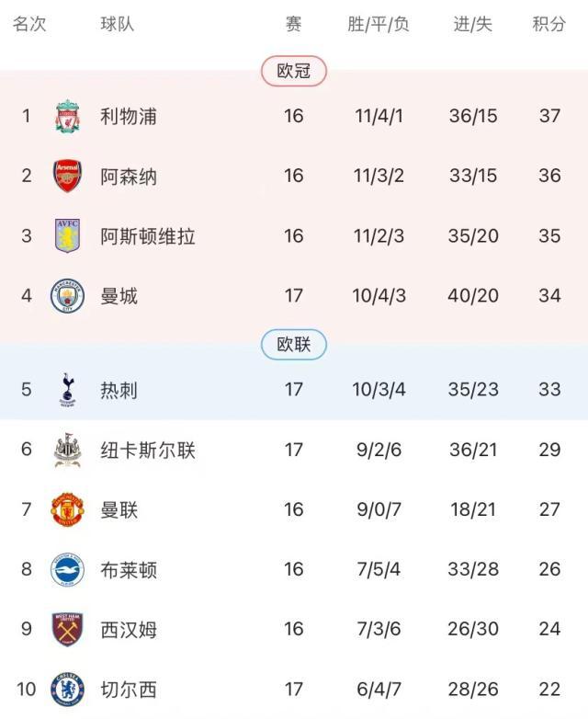588x719 pixels.
Task: Open team name 纽卡斯尔联
Action: point(148,451)
